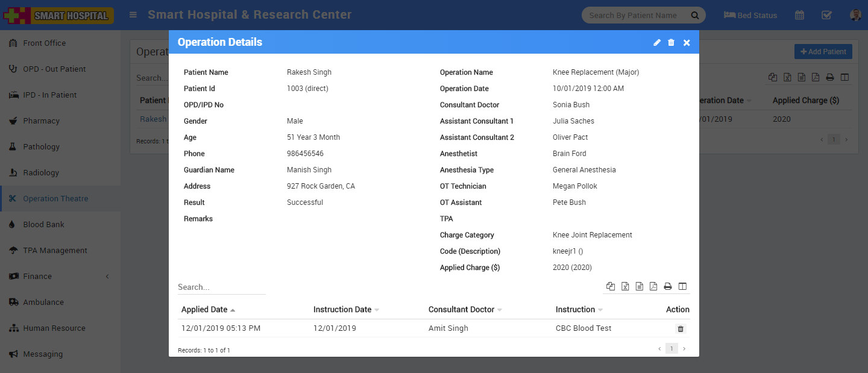Sort by the Applied Date column

[x=204, y=310]
